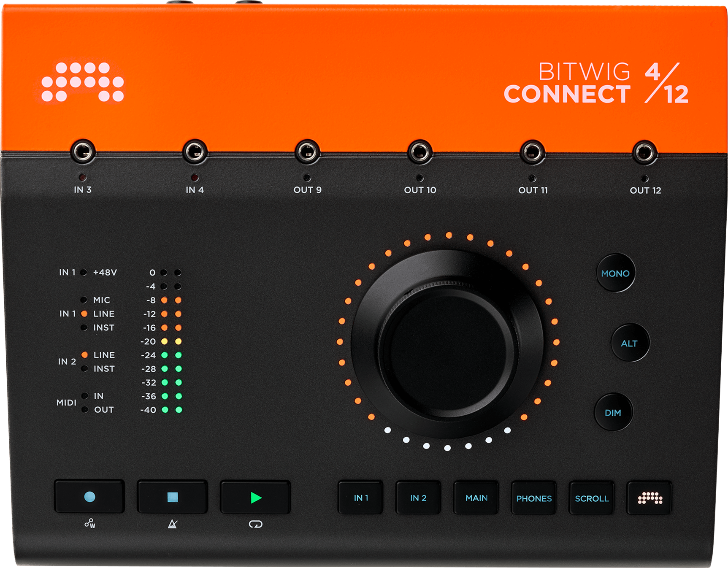Click the -24 meter level label
Screen dimensions: 728x568
149,355
